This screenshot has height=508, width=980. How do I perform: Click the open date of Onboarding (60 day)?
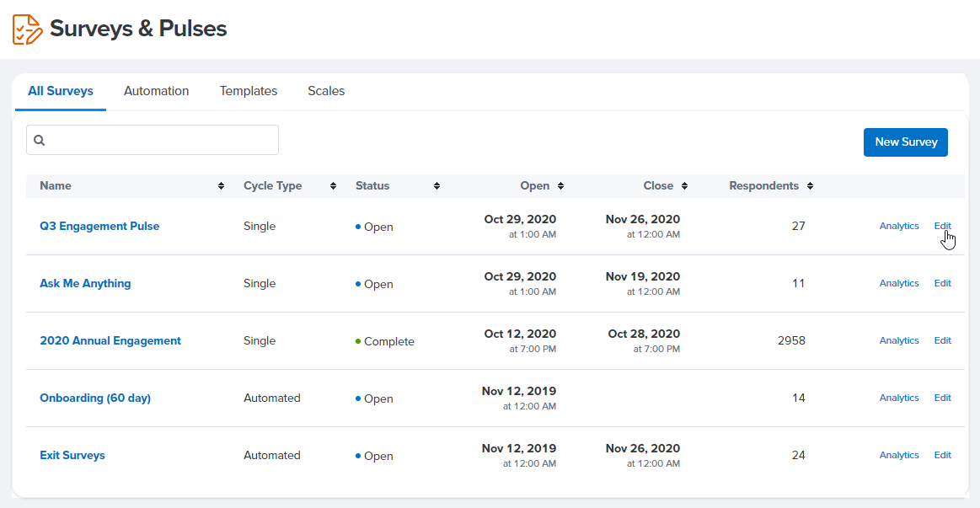click(x=519, y=398)
